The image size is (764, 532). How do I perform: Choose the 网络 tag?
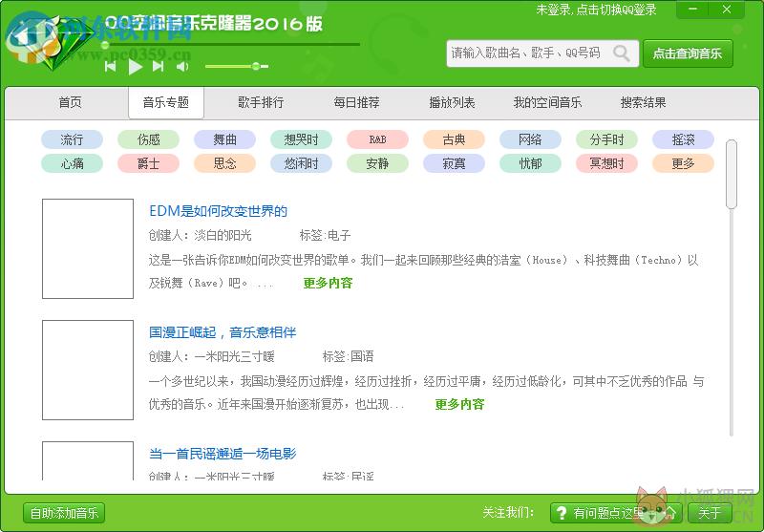click(530, 139)
